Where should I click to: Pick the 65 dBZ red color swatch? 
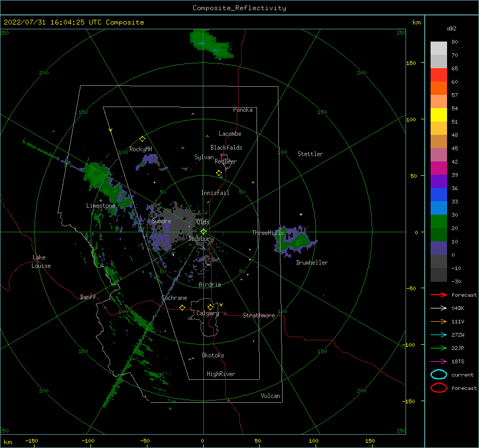click(439, 75)
